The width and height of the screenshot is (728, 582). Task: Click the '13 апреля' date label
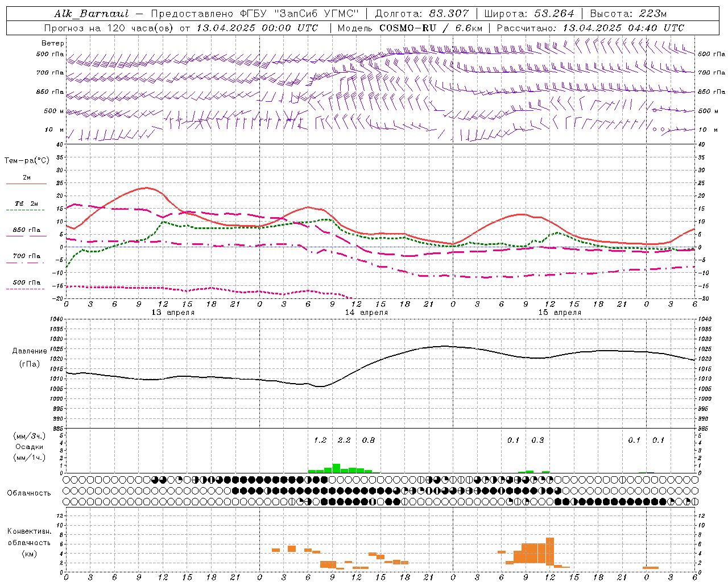click(172, 313)
